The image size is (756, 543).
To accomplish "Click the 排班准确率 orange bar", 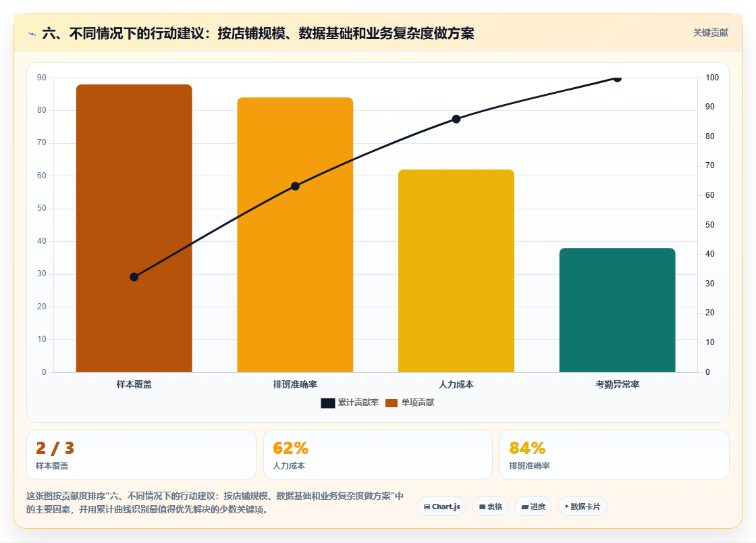I will pos(295,235).
